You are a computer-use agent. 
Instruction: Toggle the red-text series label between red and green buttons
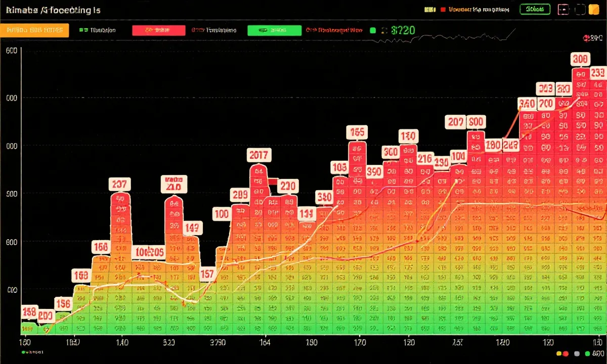coord(214,30)
